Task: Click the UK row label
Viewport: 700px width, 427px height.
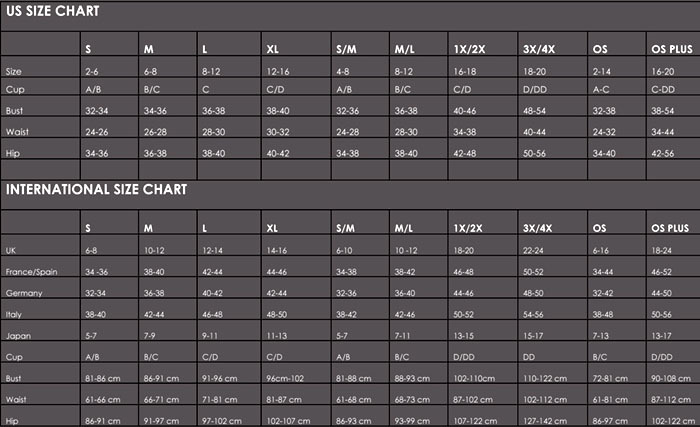Action: [11, 251]
